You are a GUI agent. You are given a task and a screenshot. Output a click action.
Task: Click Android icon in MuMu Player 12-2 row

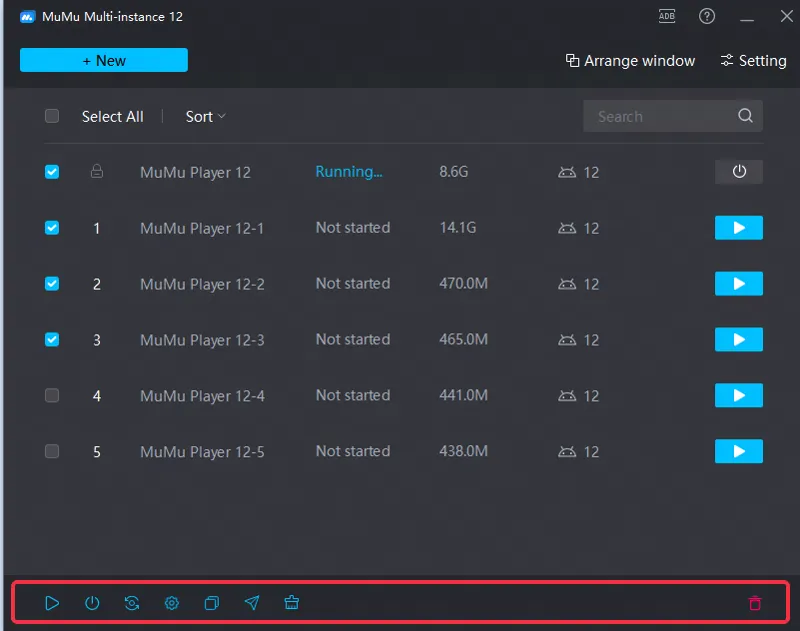tap(567, 284)
